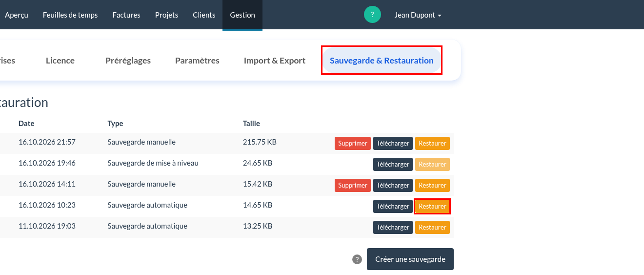The height and width of the screenshot is (275, 644).
Task: Download the upgrade backup from 19:46
Action: tap(393, 164)
